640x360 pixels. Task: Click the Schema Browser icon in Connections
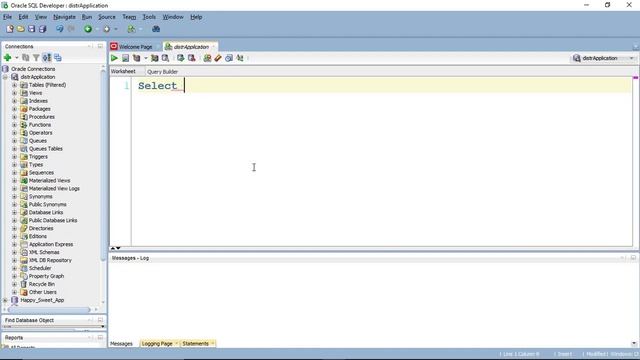[x=58, y=58]
